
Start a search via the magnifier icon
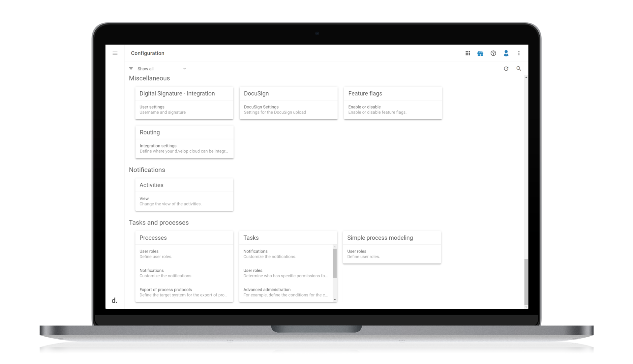pos(519,69)
